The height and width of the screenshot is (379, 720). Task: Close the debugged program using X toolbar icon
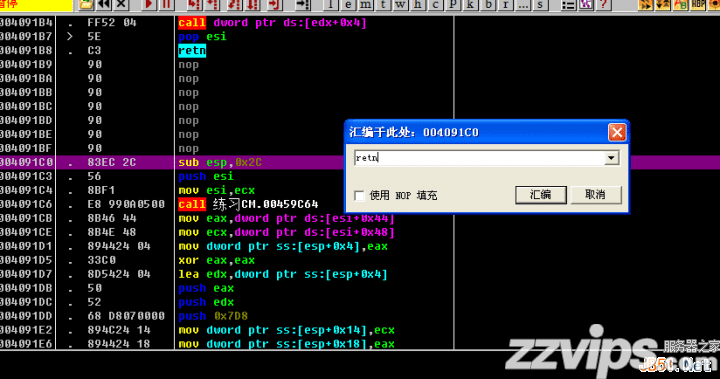[121, 5]
